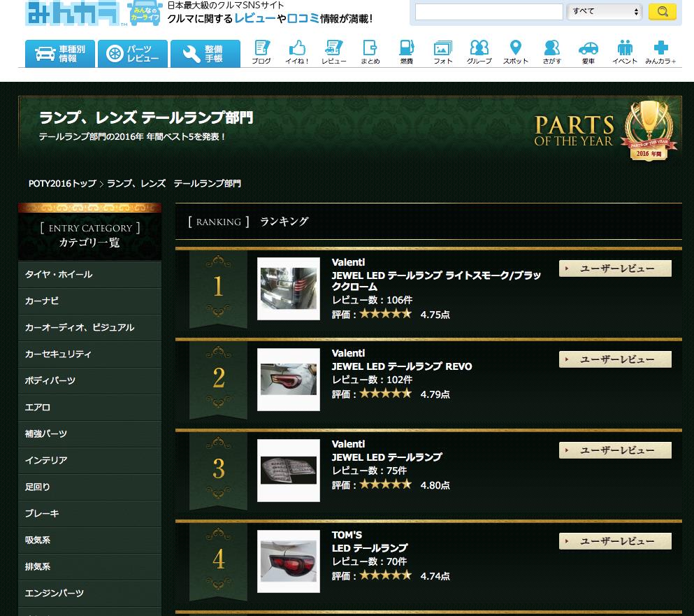Viewport: 694px width, 616px height.
Task: Open ユーザーレビュー for rank 1 item
Action: 615,268
